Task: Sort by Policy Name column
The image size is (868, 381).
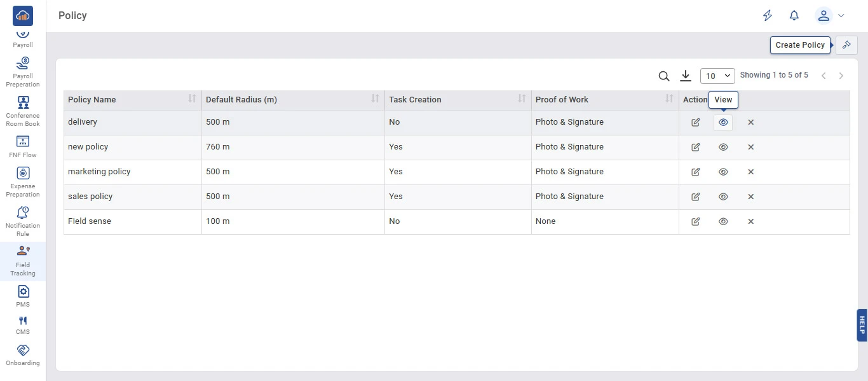Action: (192, 99)
